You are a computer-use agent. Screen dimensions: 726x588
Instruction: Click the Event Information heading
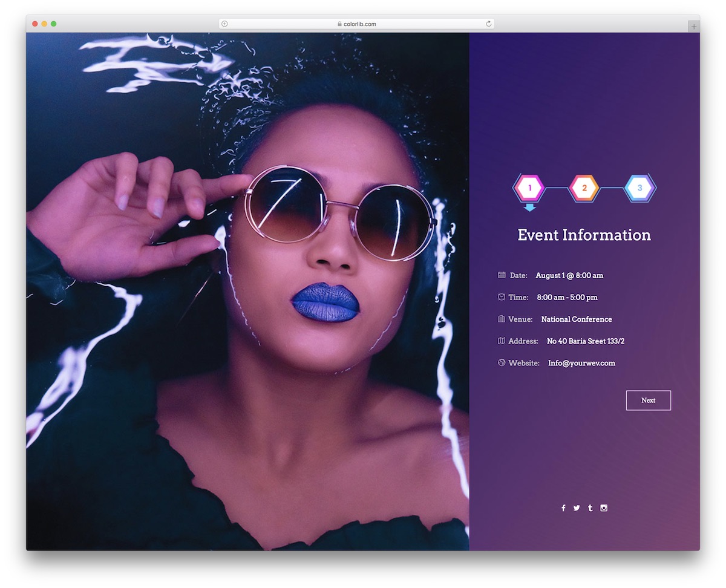click(x=584, y=235)
